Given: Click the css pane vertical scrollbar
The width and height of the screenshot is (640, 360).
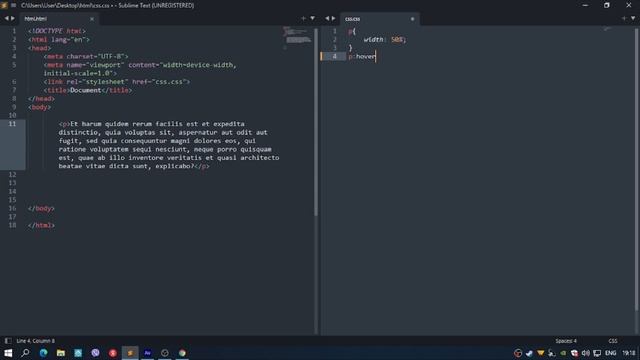Looking at the screenshot, I should tap(636, 169).
